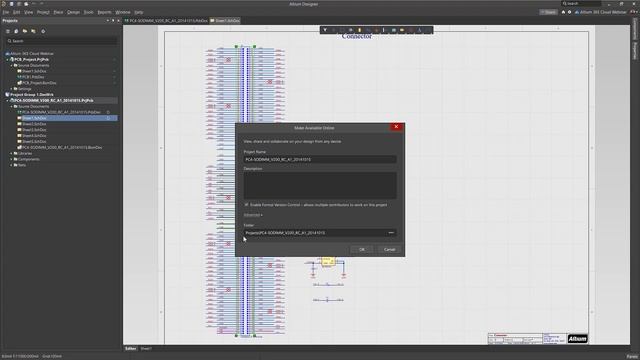Screen dimensions: 640x360
Task: Open the Properties side panel tab
Action: [635, 51]
